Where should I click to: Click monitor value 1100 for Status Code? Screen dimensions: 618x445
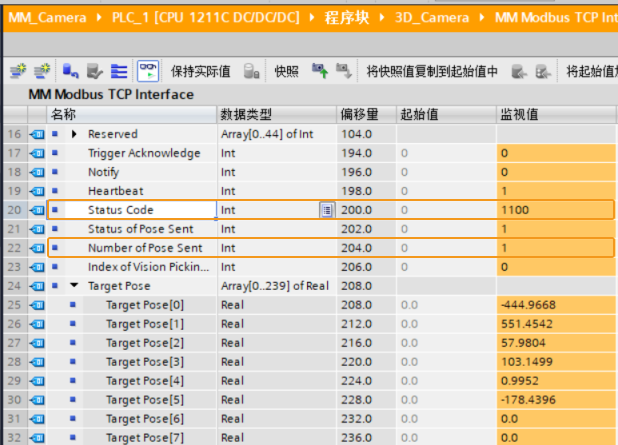click(515, 210)
